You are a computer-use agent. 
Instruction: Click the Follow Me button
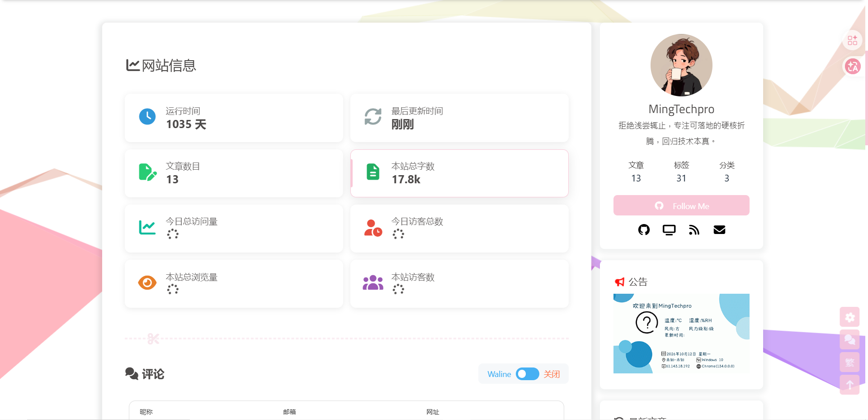[x=681, y=205]
